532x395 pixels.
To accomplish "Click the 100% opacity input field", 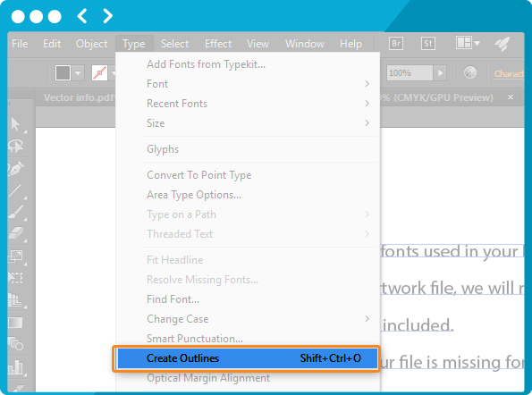I will (410, 73).
